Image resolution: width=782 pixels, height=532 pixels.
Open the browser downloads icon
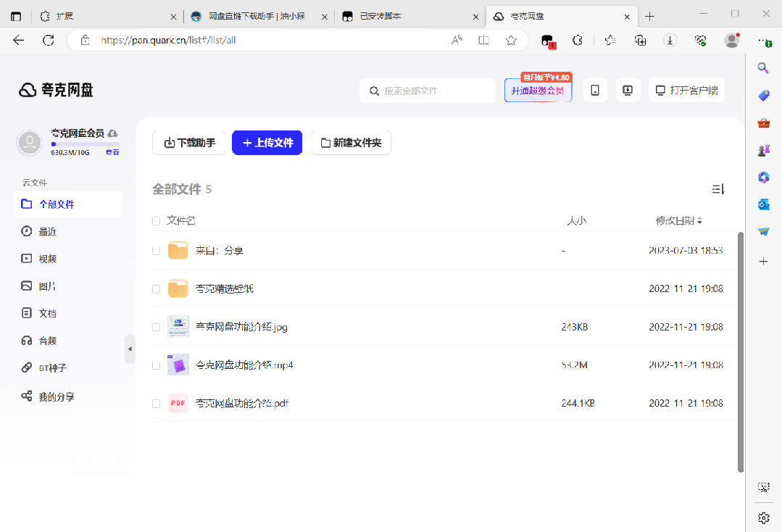pyautogui.click(x=670, y=41)
